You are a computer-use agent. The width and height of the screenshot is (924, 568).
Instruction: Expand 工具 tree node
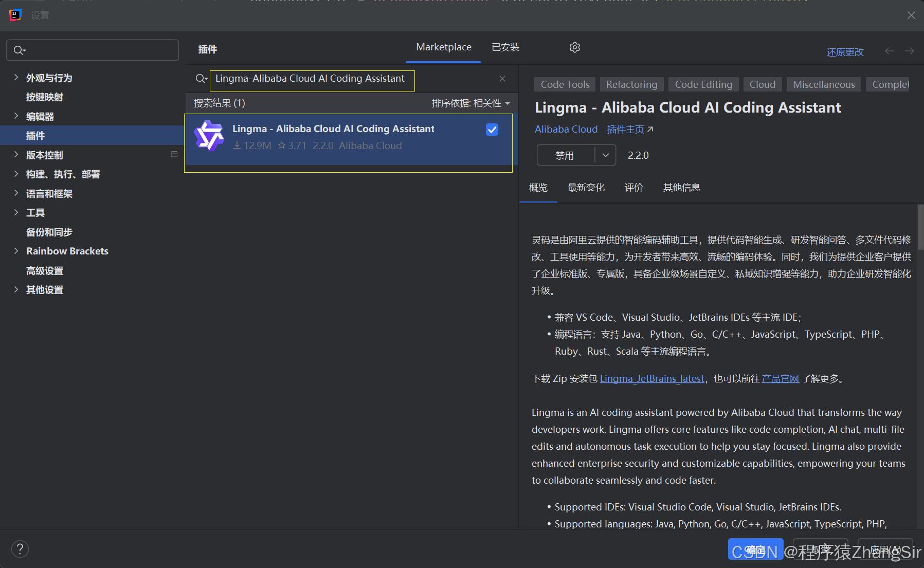(16, 212)
